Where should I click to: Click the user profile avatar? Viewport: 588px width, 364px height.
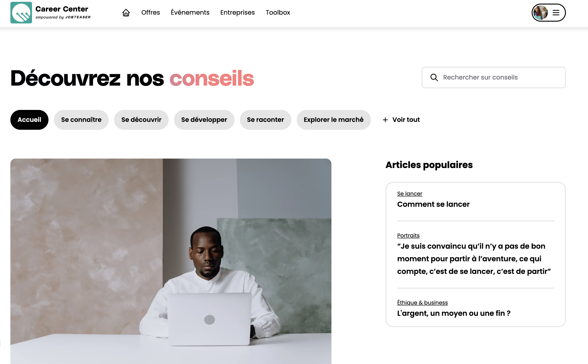540,13
